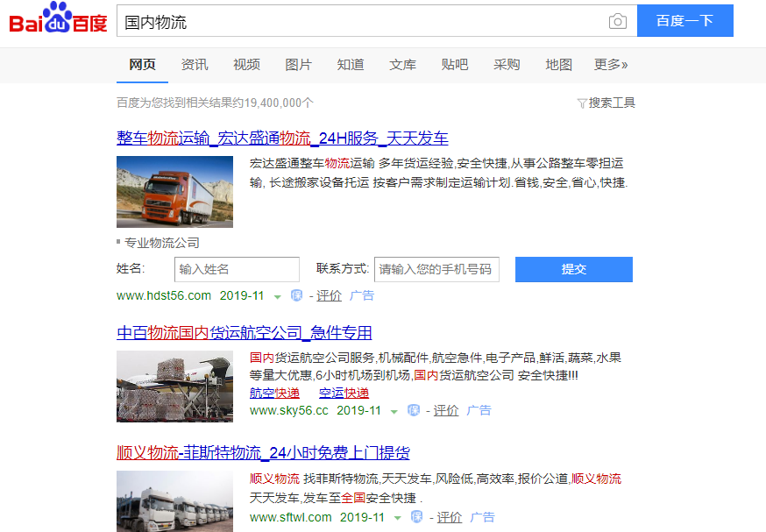Visit www.hdst56.com URL
This screenshot has width=766, height=532.
point(164,295)
